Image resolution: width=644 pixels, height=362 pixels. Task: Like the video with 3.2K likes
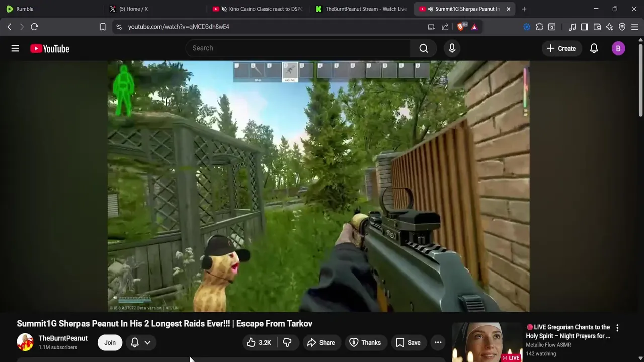[x=259, y=343]
